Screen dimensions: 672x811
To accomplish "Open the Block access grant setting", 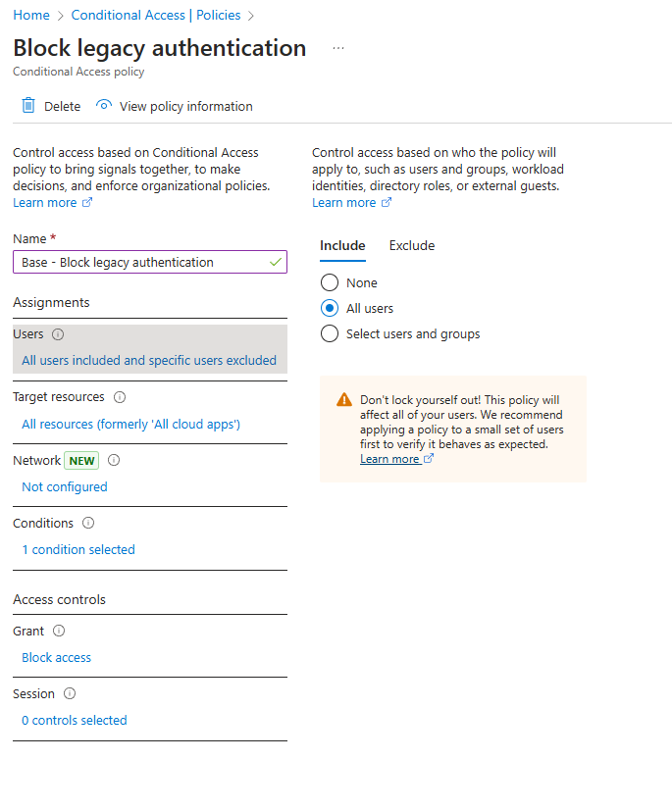I will [x=56, y=657].
